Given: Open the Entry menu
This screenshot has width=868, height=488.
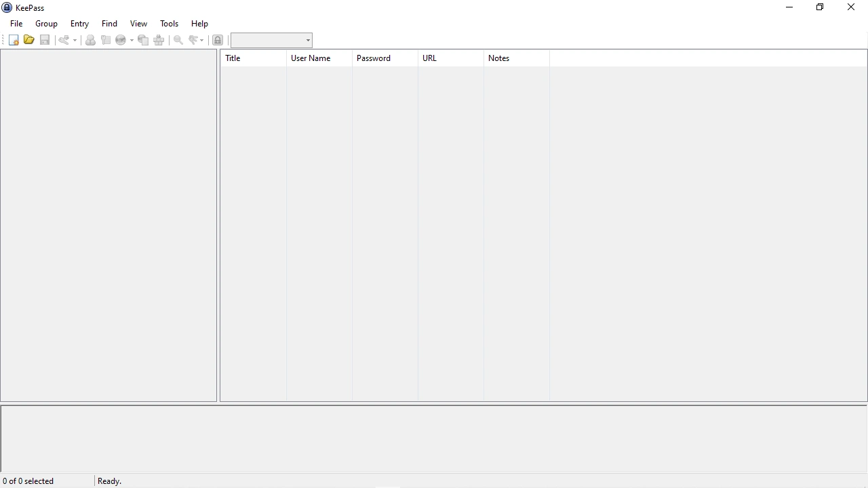Looking at the screenshot, I should pyautogui.click(x=79, y=24).
